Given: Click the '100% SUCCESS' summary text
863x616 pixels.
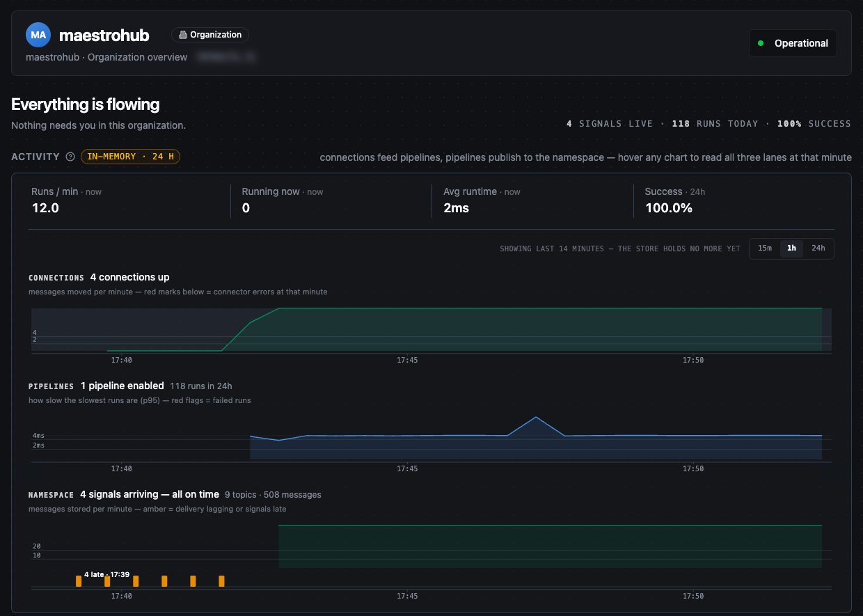Looking at the screenshot, I should tap(814, 124).
